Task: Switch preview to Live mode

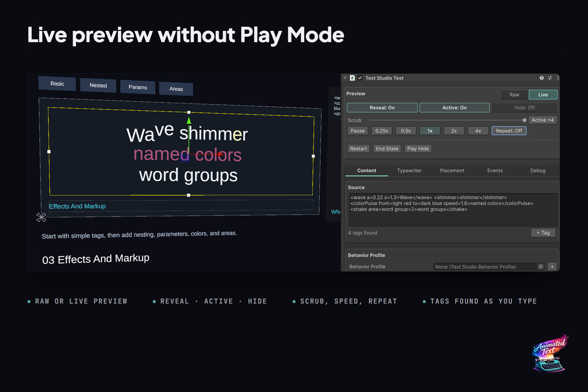Action: [543, 95]
